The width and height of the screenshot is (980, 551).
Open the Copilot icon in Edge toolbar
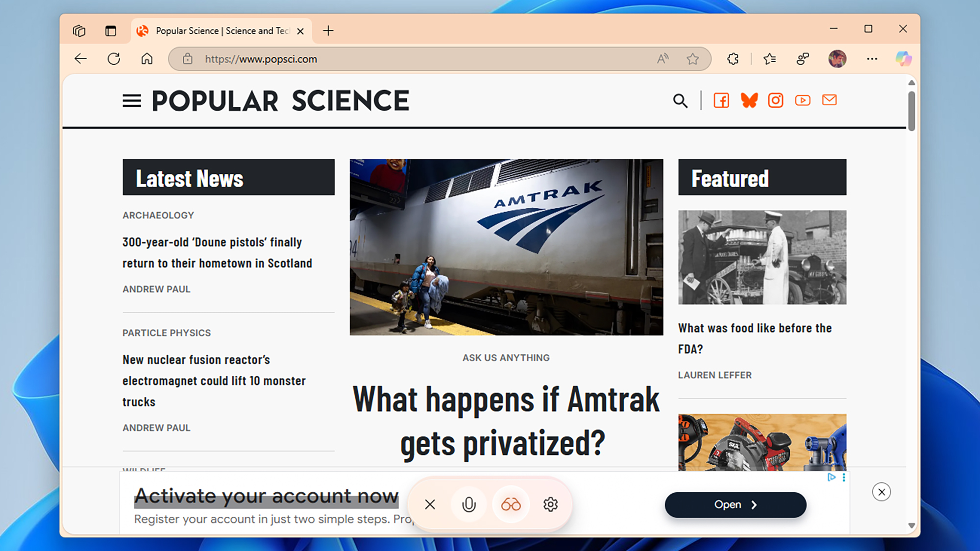click(x=903, y=59)
